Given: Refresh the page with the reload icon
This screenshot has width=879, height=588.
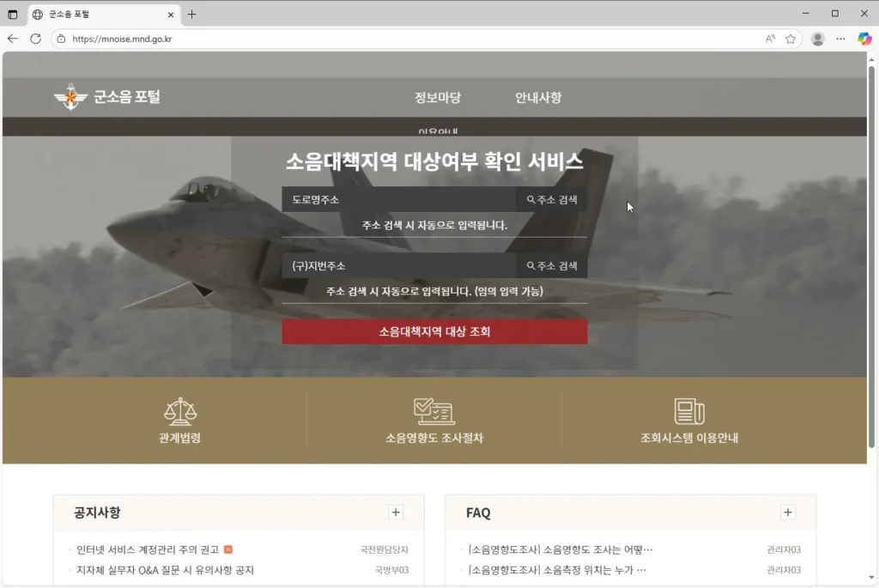Looking at the screenshot, I should (x=34, y=39).
